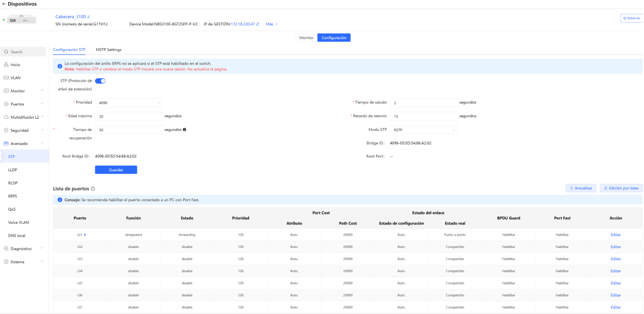Click Edición por lotes button
Viewport: 644px width, 314px height.
point(621,188)
